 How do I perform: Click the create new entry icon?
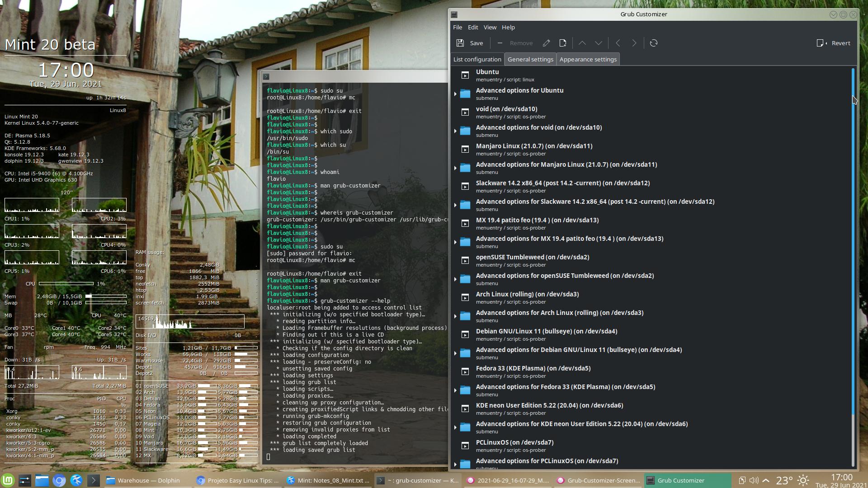tap(563, 43)
